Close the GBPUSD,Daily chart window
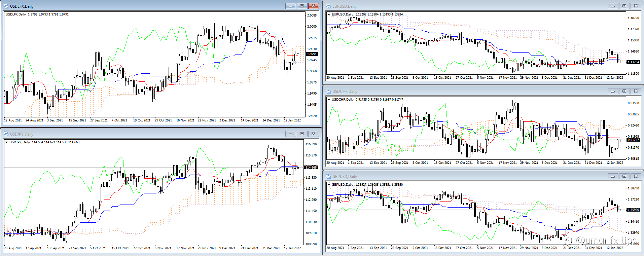Screen dimensions: 644x256 [636, 176]
